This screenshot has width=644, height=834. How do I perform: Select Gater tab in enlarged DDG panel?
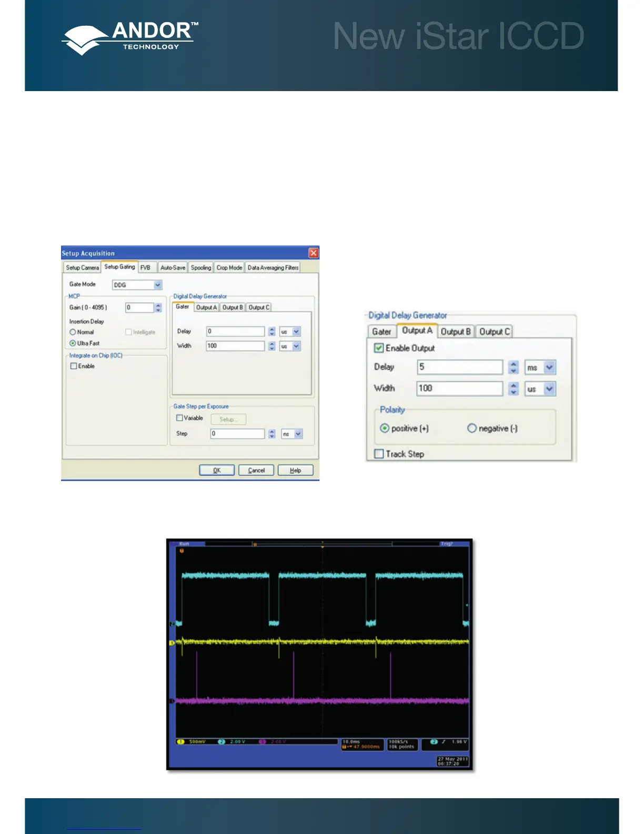(381, 331)
